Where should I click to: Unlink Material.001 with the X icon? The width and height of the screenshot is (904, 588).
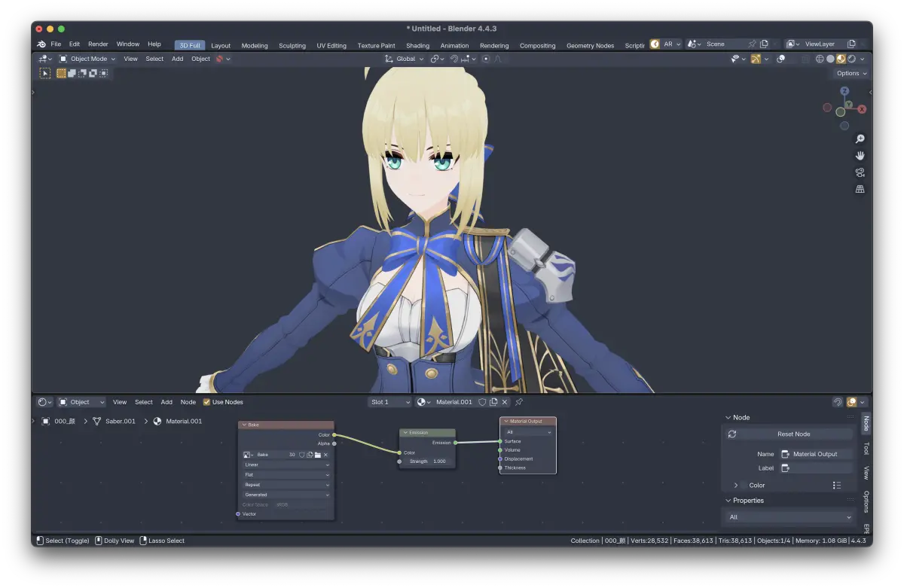505,402
